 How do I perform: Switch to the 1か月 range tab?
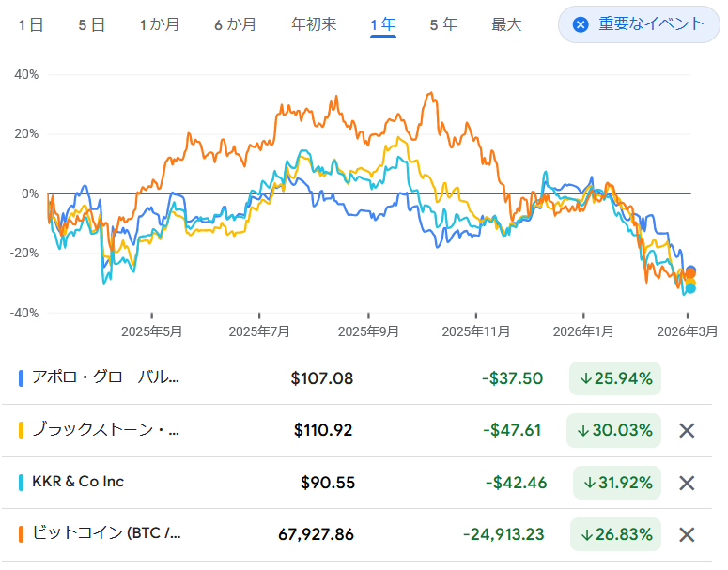(x=160, y=24)
